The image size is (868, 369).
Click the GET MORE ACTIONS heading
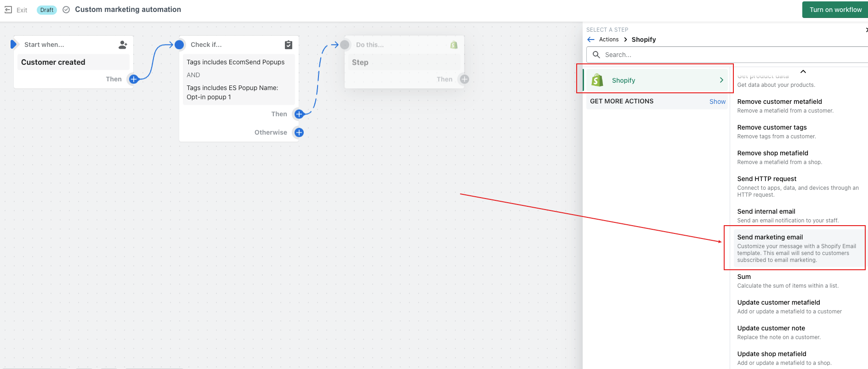pyautogui.click(x=622, y=101)
